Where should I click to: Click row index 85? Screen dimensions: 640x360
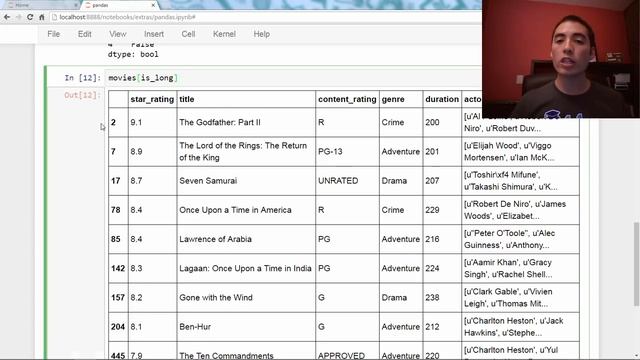(118, 239)
